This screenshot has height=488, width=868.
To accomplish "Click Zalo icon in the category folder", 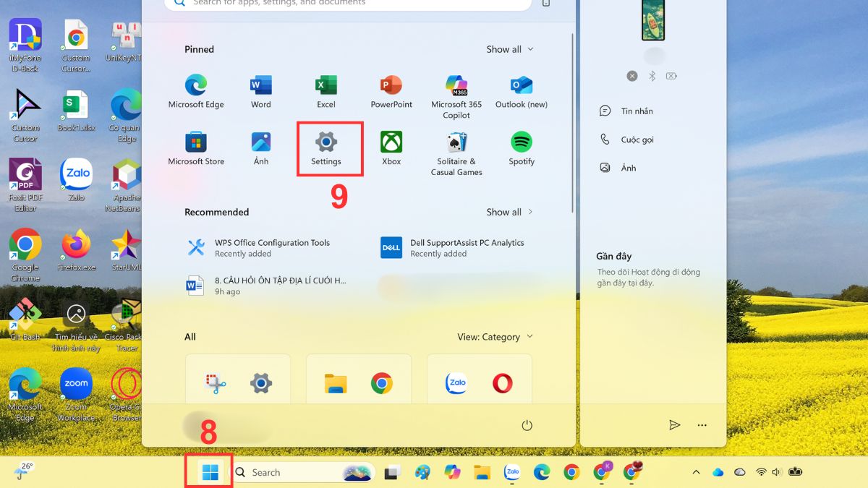I will click(x=456, y=383).
